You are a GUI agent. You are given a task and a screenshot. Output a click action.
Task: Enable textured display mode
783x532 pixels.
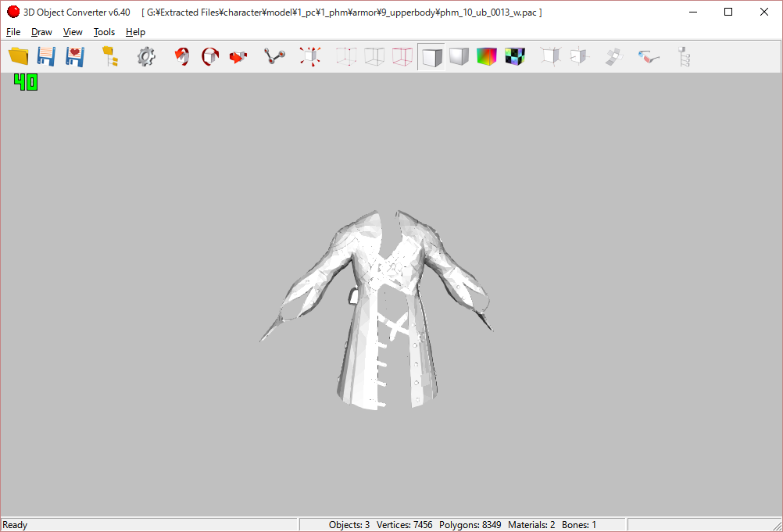click(x=486, y=55)
